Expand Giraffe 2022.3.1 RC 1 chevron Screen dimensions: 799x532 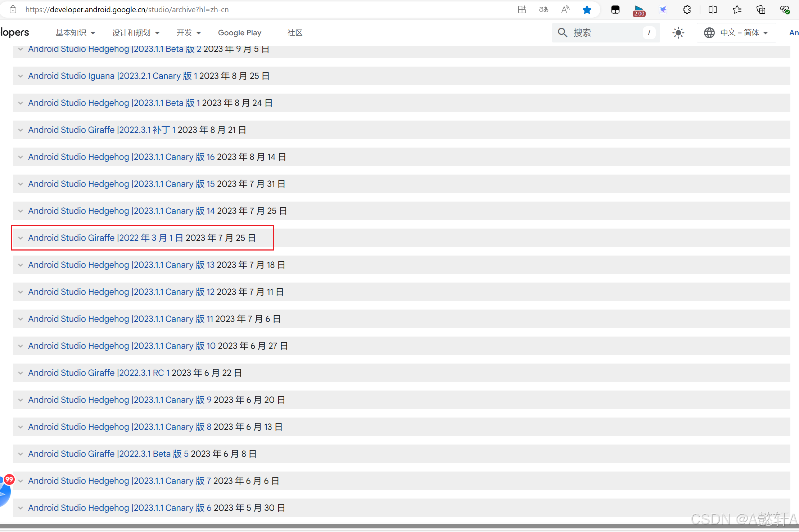(x=21, y=373)
